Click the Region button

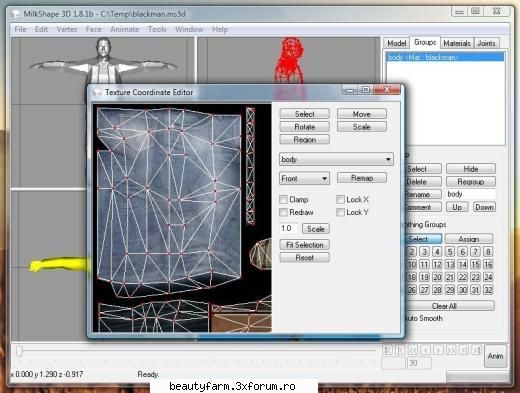click(x=305, y=139)
